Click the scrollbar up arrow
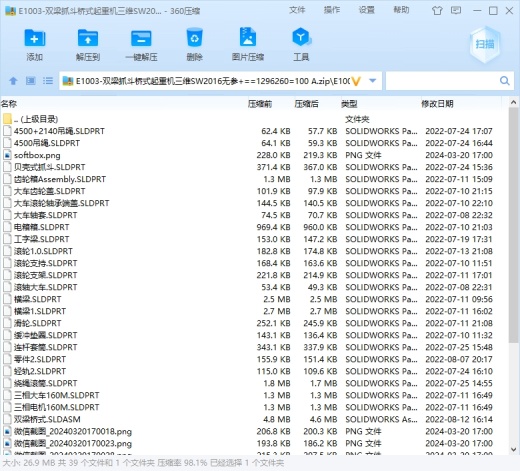 (513, 103)
